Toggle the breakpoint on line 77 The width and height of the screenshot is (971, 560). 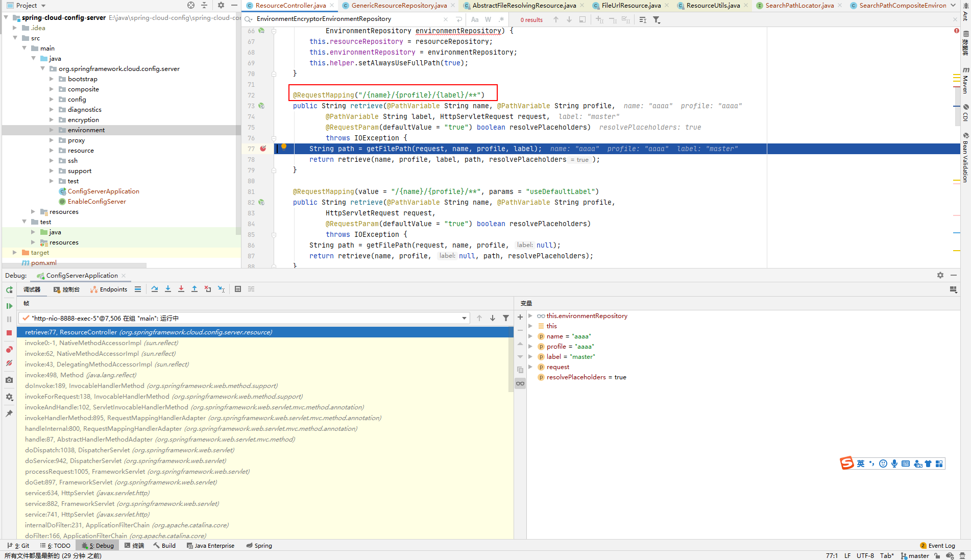click(x=263, y=149)
